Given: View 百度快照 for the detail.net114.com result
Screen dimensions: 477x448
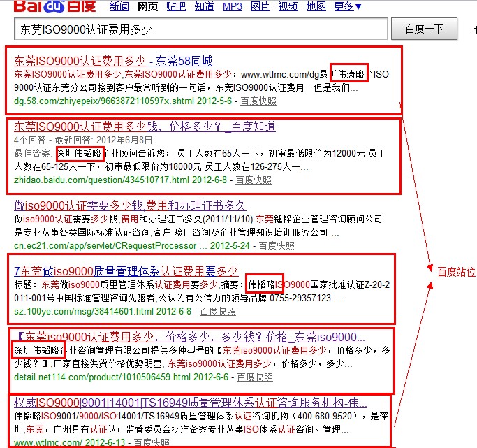Looking at the screenshot, I should tap(255, 377).
